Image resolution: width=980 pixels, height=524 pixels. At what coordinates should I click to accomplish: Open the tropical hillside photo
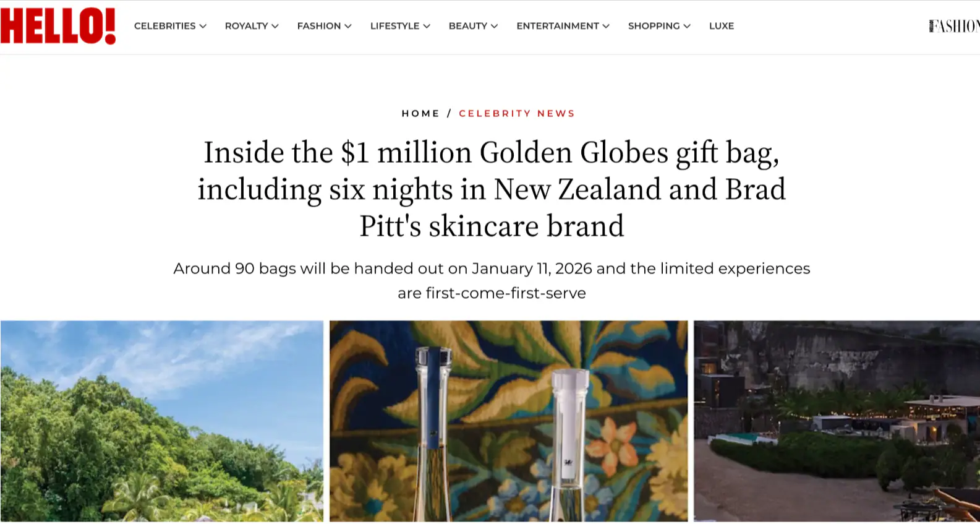pos(162,421)
